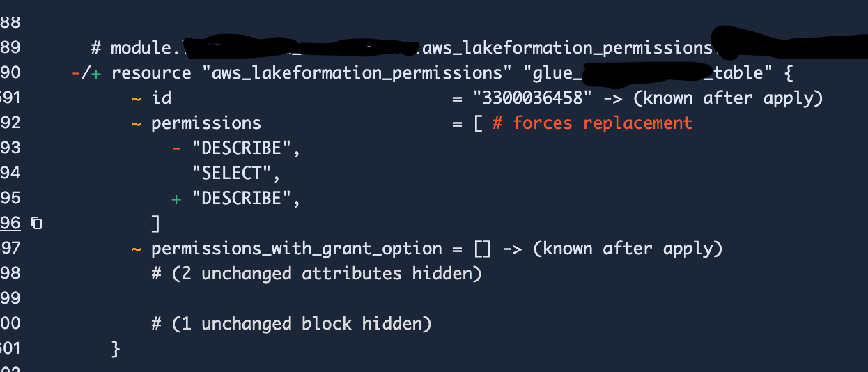868x372 pixels.
Task: Select line number 90 in the gutter
Action: (x=10, y=72)
